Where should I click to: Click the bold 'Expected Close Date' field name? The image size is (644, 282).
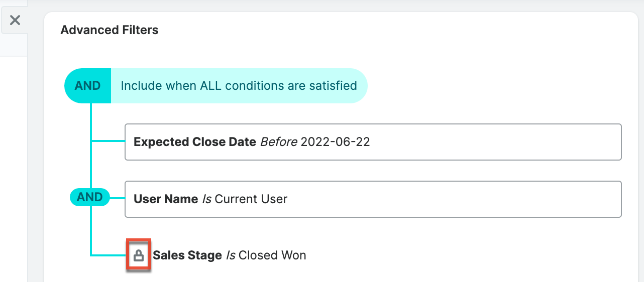195,142
